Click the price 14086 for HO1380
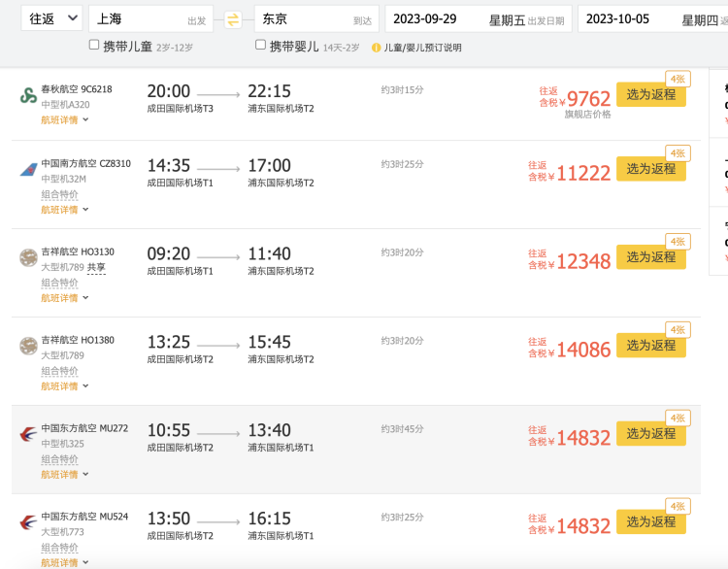728x569 pixels. tap(583, 350)
